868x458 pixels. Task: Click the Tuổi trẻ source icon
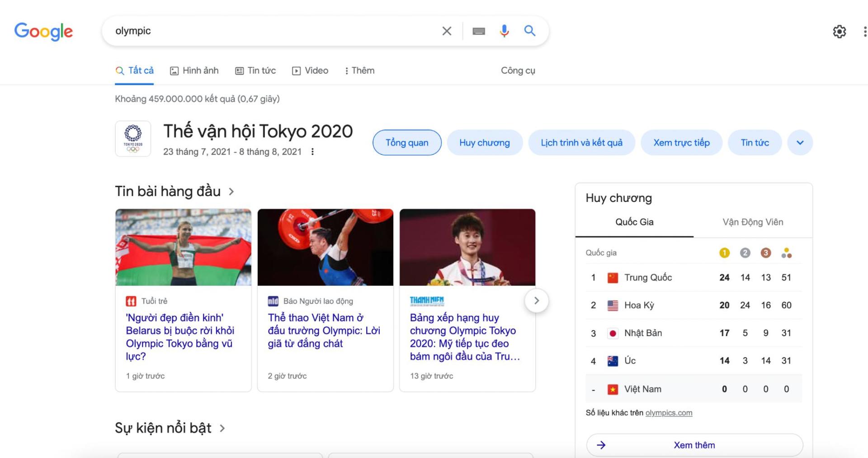[131, 301]
